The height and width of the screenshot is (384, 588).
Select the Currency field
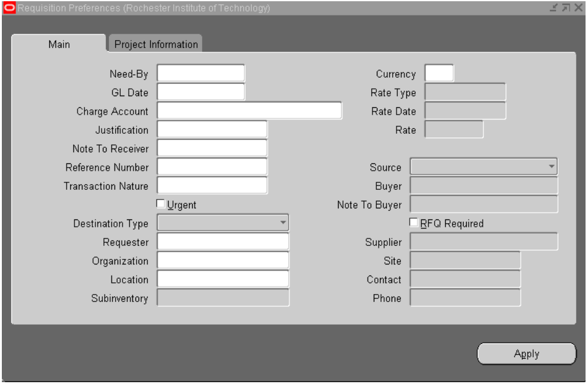(x=438, y=71)
